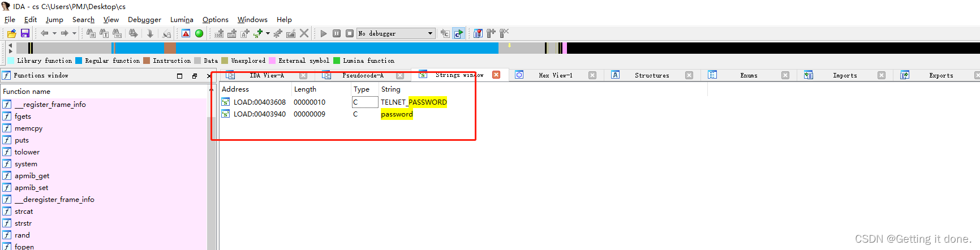Image resolution: width=980 pixels, height=250 pixels.
Task: Jump back with the left arrow
Action: click(x=44, y=33)
